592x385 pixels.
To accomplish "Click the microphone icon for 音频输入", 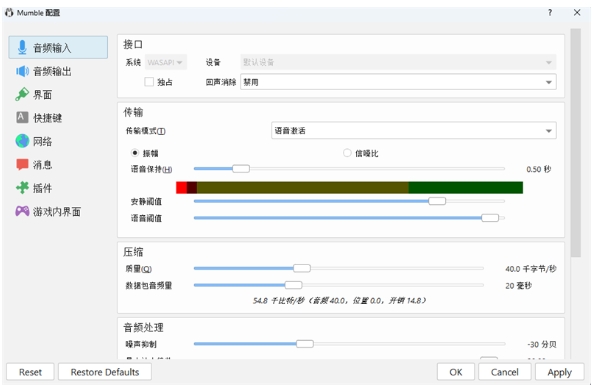I will click(x=22, y=48).
